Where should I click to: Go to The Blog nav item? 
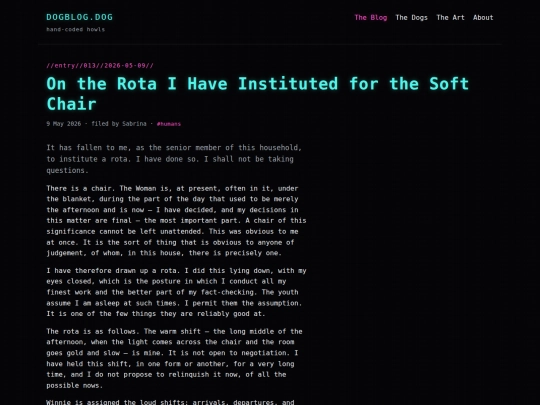[371, 18]
